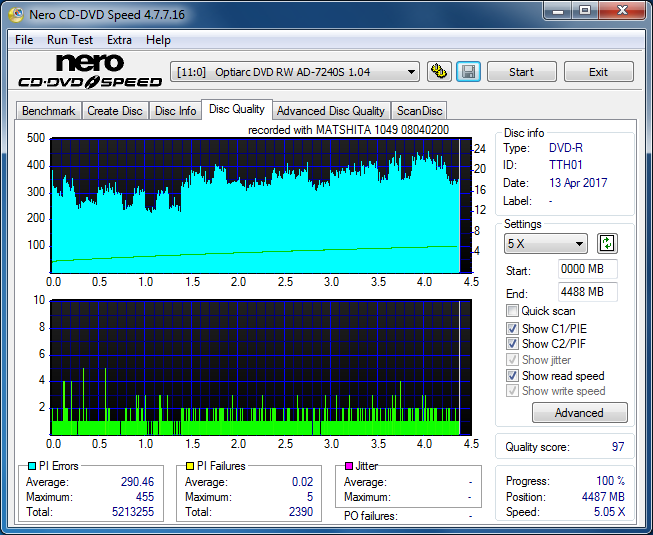653x535 pixels.
Task: Switch to the Benchmark tab
Action: (x=49, y=111)
